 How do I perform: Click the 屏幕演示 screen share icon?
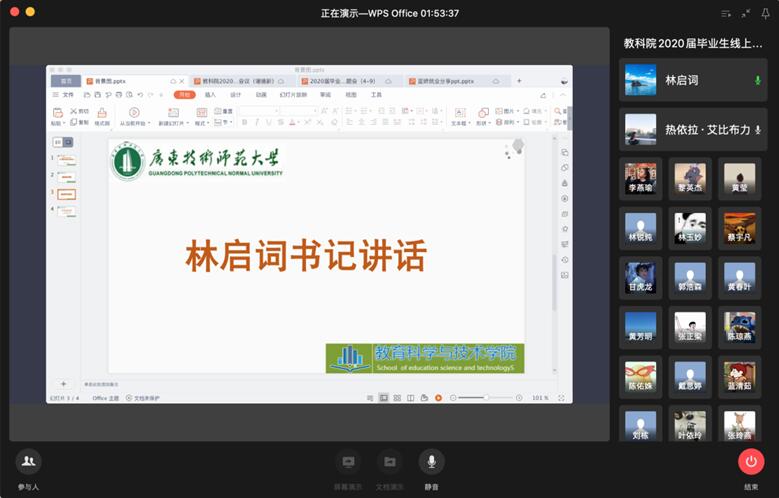[x=348, y=461]
